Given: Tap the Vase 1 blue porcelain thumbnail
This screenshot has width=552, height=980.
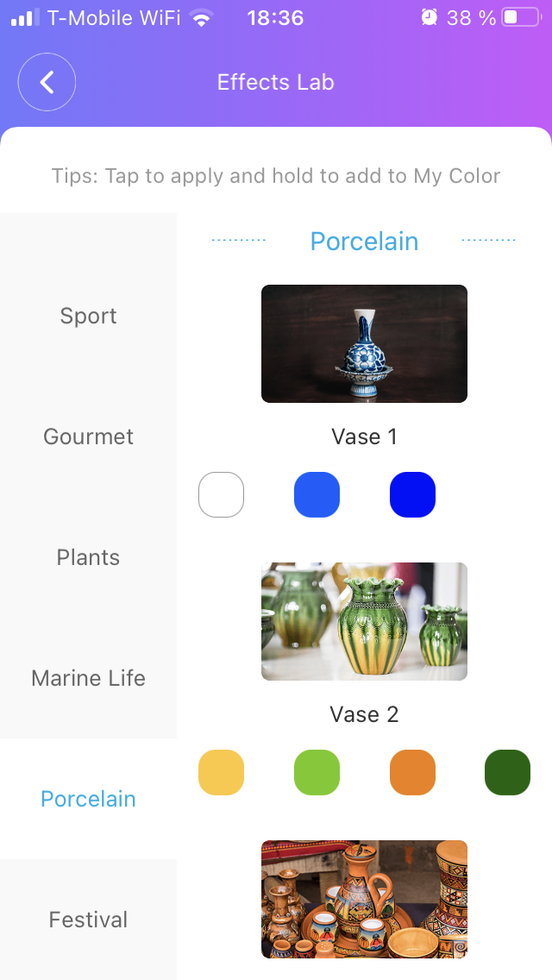Looking at the screenshot, I should pyautogui.click(x=364, y=343).
